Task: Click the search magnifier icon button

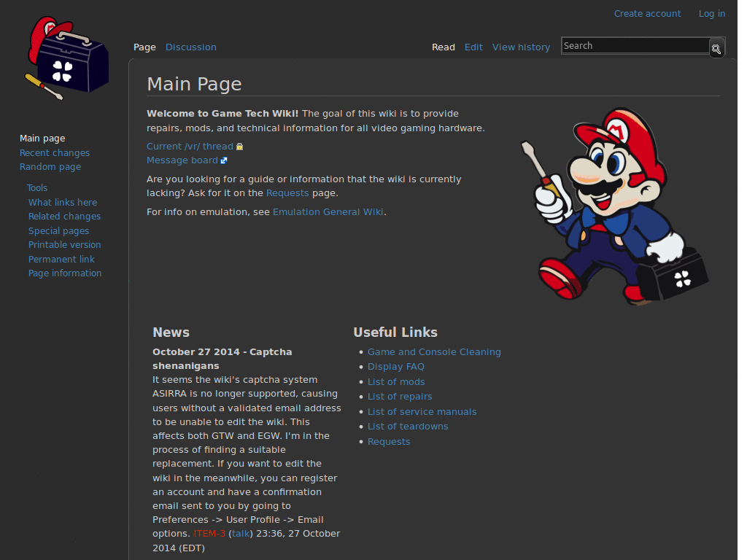Action: point(716,48)
